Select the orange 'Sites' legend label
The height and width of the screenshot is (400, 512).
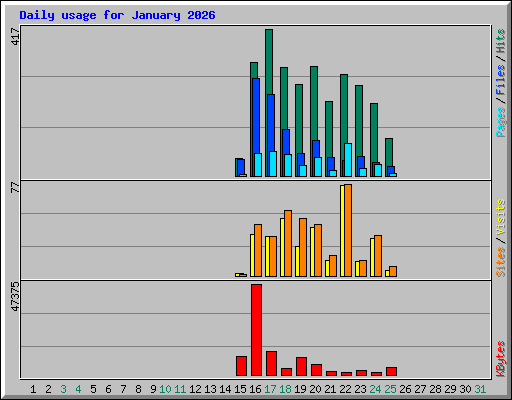point(501,262)
